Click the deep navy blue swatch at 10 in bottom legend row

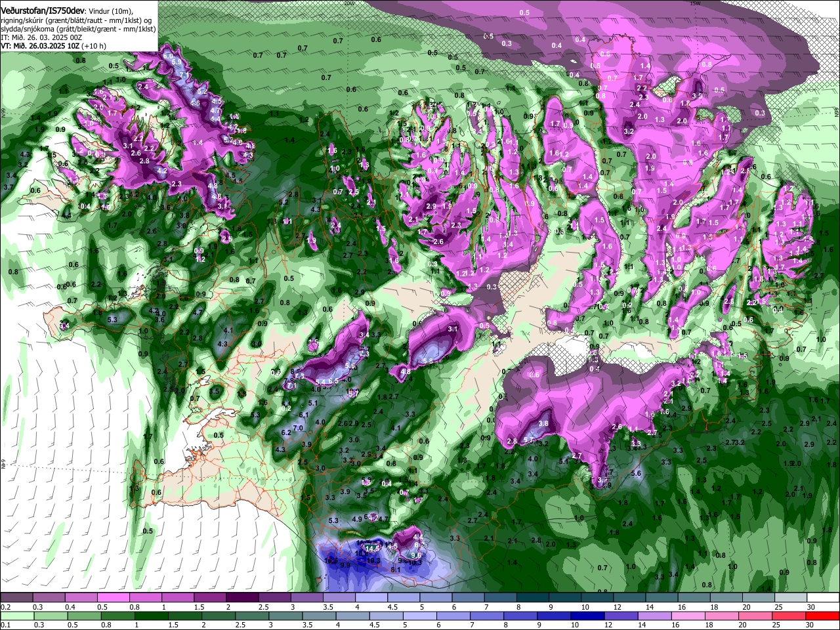(x=586, y=616)
